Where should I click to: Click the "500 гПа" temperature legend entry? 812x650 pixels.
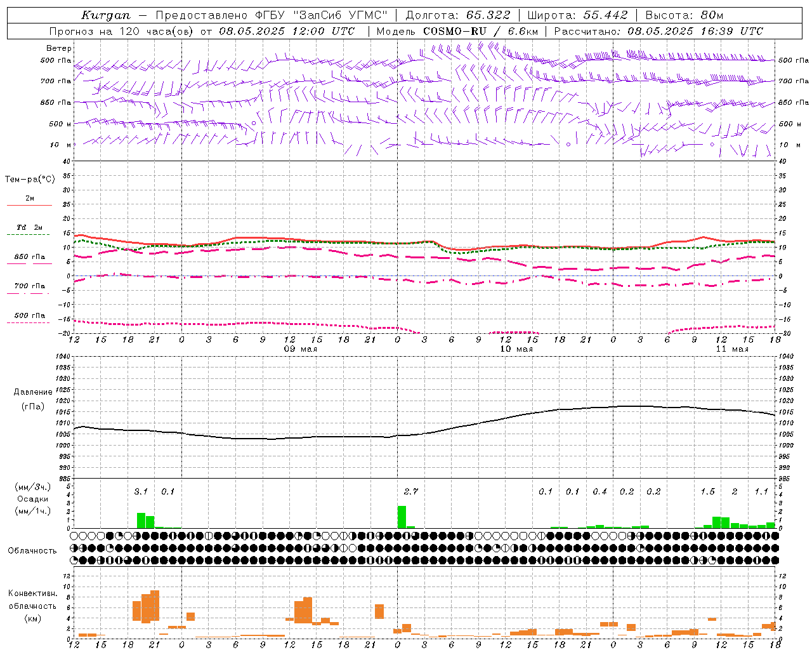tap(30, 315)
